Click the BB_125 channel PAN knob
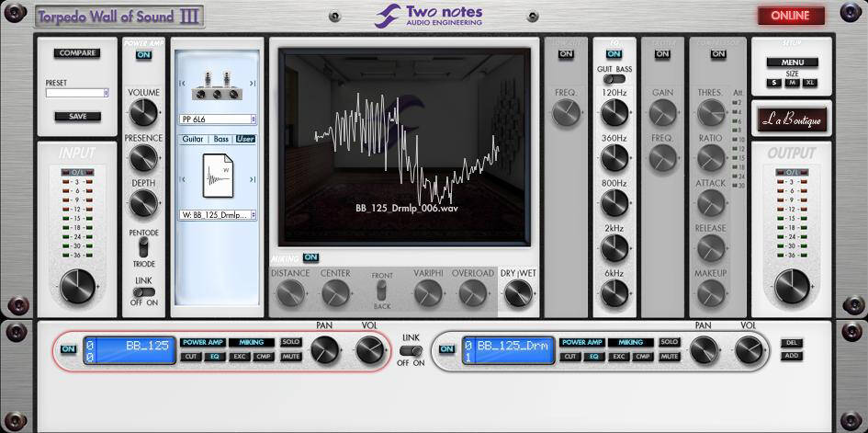This screenshot has height=433, width=868. tap(325, 350)
